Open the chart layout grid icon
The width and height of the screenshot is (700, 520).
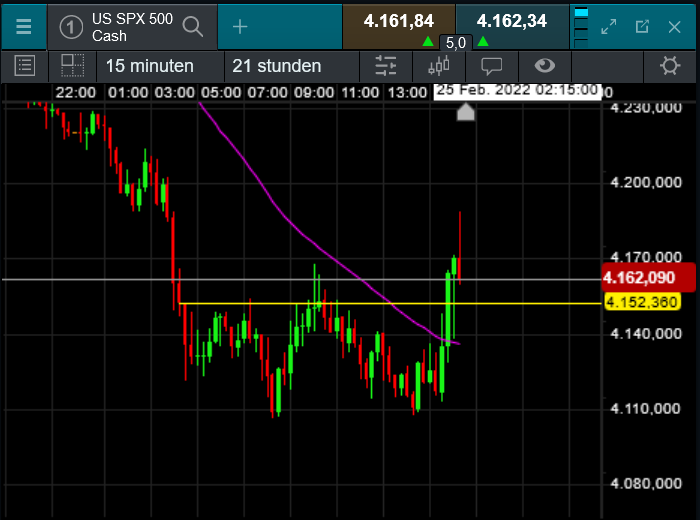[72, 65]
